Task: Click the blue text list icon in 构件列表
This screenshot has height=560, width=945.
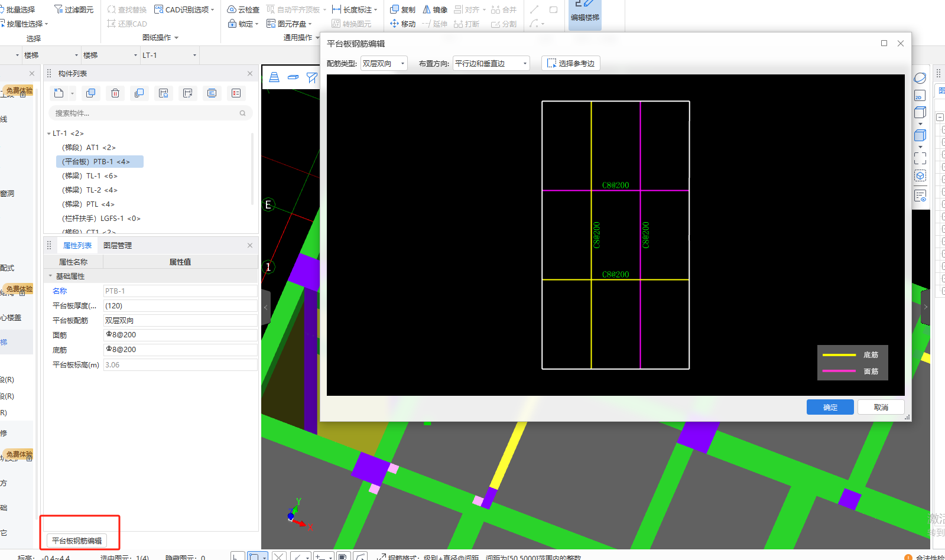Action: pos(212,93)
